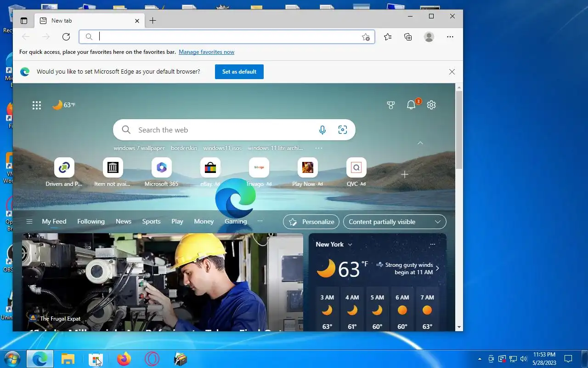Open the Collections icon

408,37
